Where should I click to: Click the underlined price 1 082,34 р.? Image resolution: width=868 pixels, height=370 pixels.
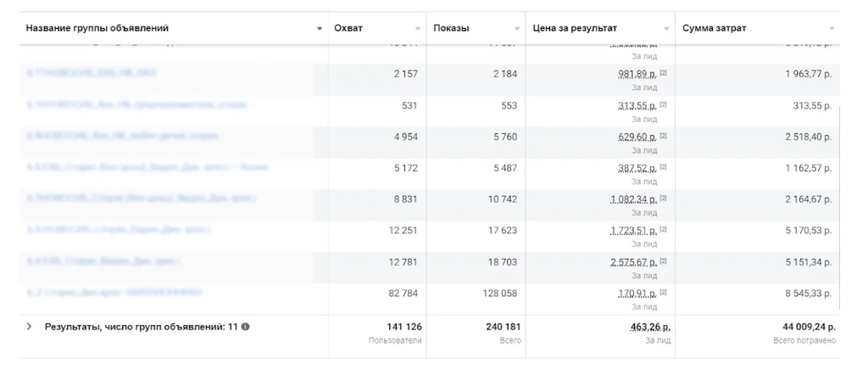(x=634, y=199)
